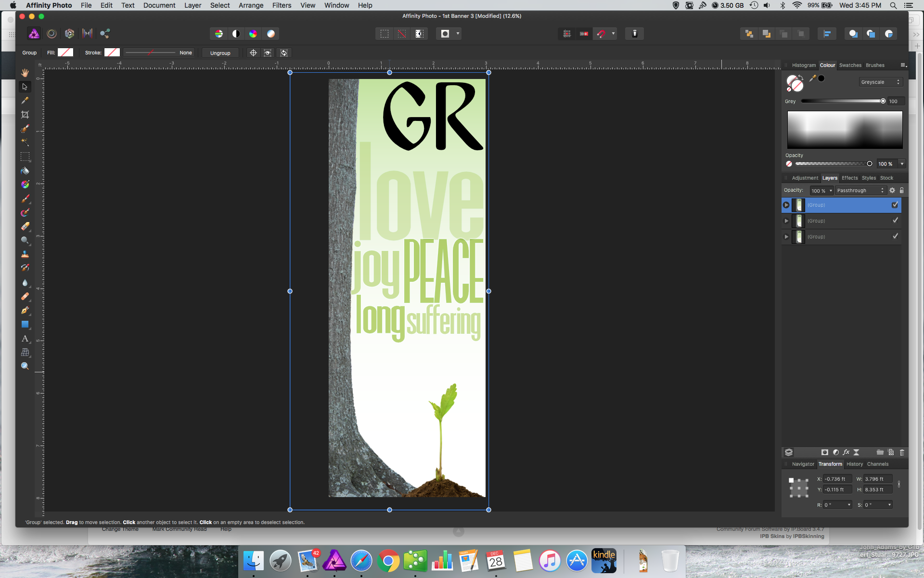Click the Stroke colour swatch
The image size is (924, 578).
coord(112,53)
